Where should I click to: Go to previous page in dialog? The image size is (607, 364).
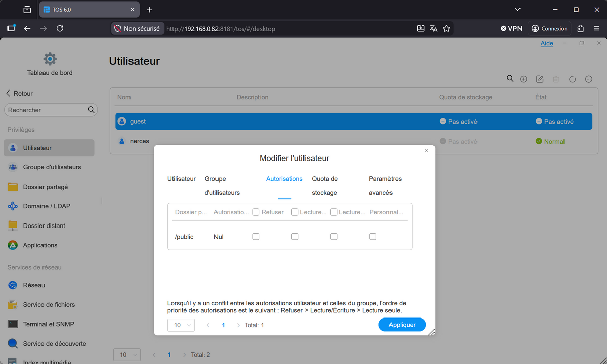pos(208,325)
